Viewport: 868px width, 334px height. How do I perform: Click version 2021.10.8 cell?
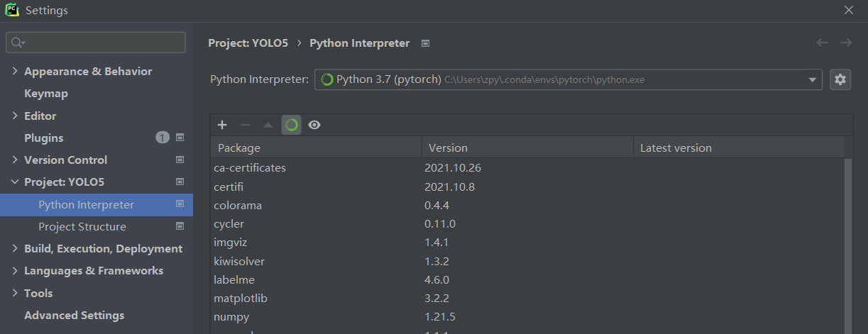tap(450, 187)
